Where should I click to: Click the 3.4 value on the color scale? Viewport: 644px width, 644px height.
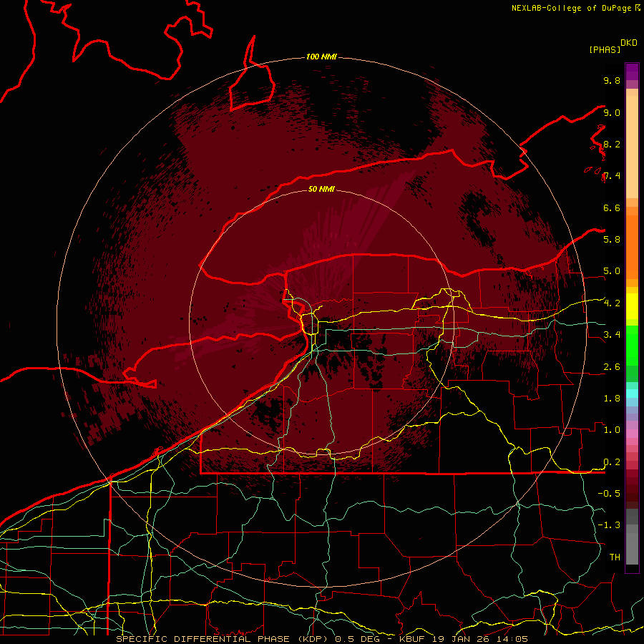[x=612, y=334]
